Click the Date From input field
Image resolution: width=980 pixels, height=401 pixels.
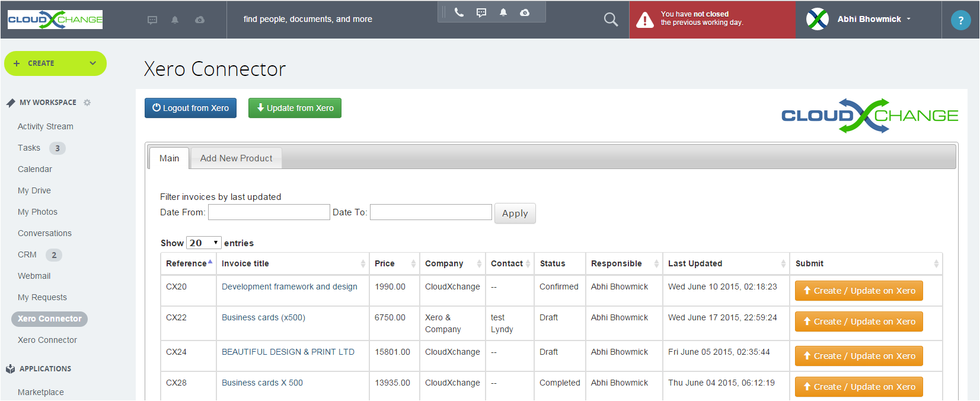269,212
